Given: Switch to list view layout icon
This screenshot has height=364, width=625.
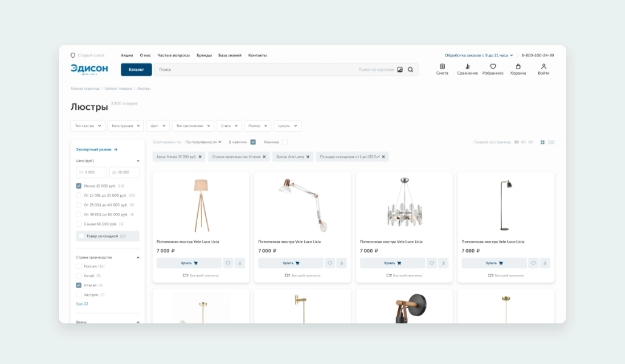Looking at the screenshot, I should 551,142.
